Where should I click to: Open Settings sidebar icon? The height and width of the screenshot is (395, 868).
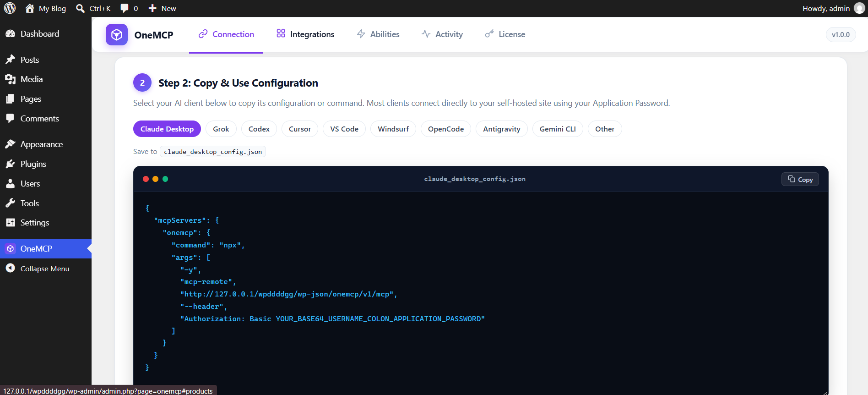point(10,223)
